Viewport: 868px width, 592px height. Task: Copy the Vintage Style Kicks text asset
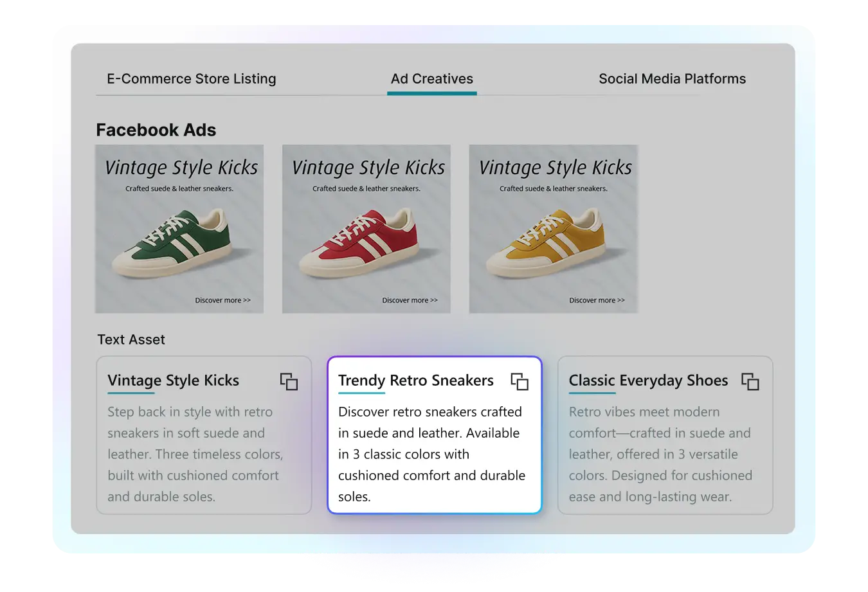point(289,381)
